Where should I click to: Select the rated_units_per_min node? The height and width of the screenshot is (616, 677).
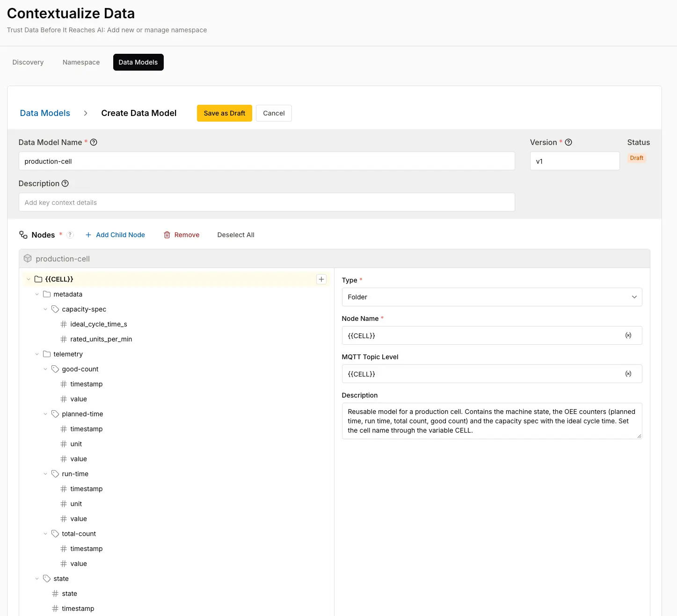[x=101, y=339]
